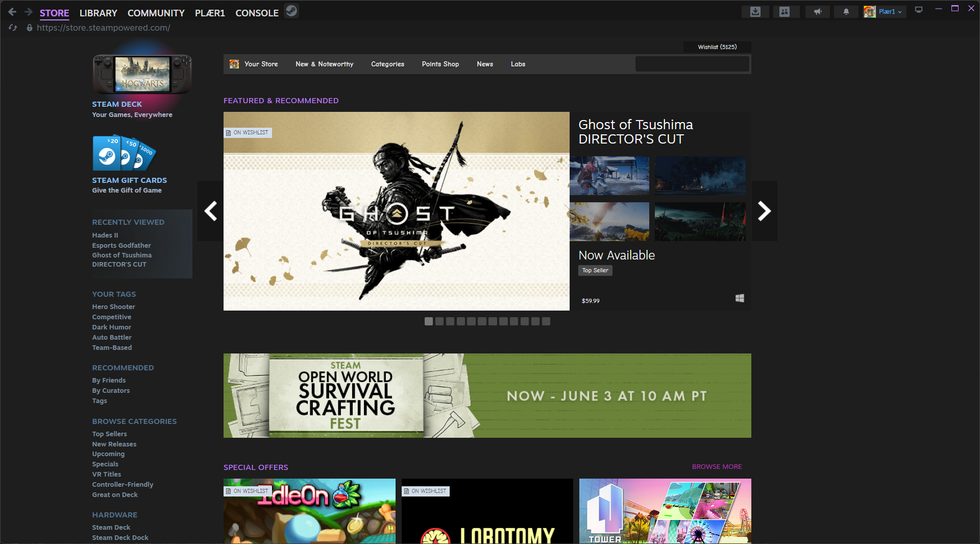This screenshot has height=544, width=980.
Task: Open the COMMUNITY tab
Action: click(156, 13)
